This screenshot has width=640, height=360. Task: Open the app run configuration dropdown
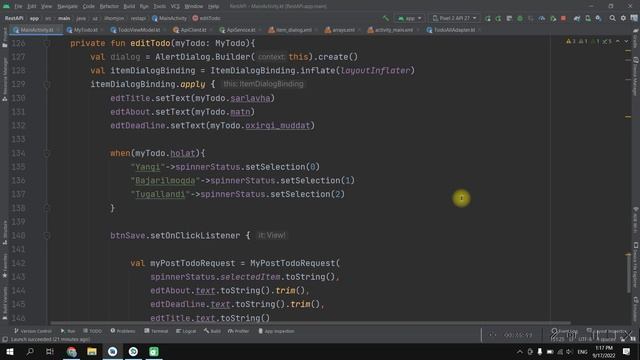pos(409,18)
